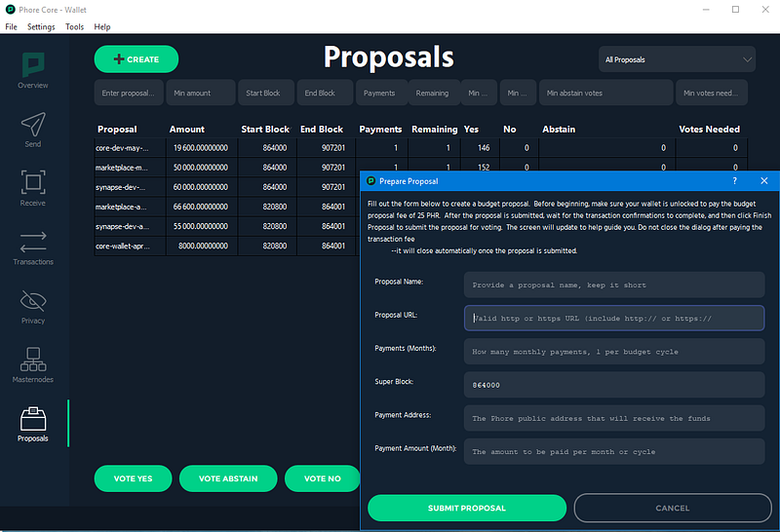Viewport: 780px width, 532px height.
Task: Open Masternodes network icon
Action: [x=33, y=359]
